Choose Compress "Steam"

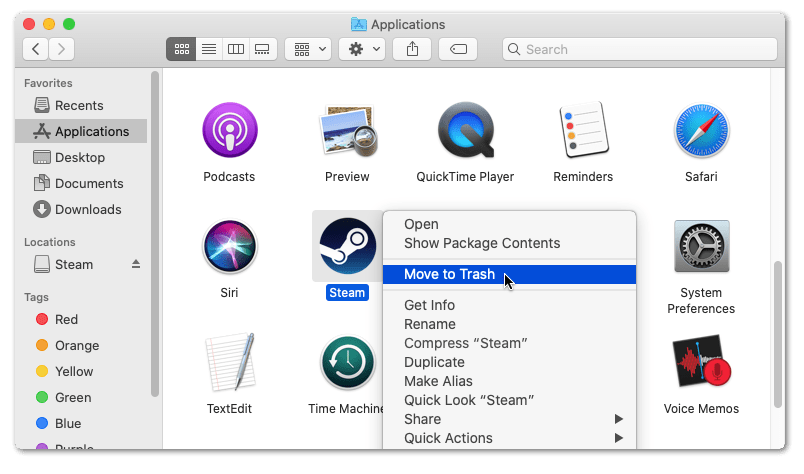tap(509, 343)
